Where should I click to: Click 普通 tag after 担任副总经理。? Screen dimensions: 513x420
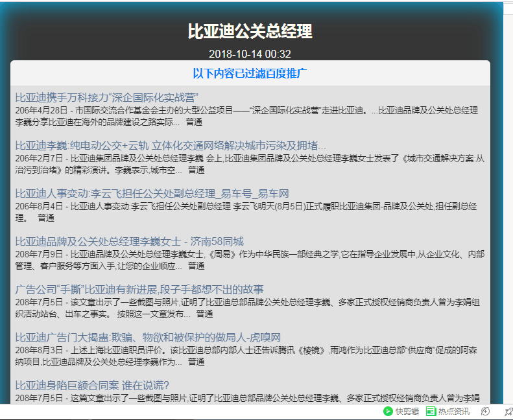(46, 218)
